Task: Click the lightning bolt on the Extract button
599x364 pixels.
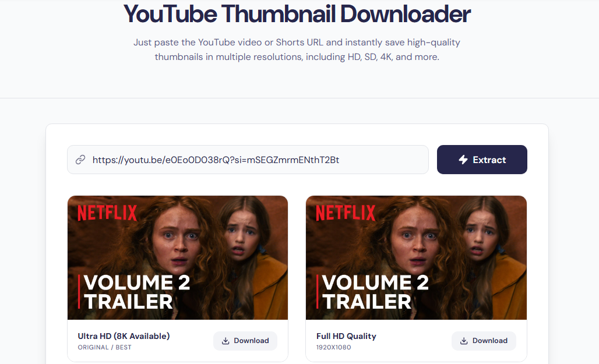Action: pos(463,159)
